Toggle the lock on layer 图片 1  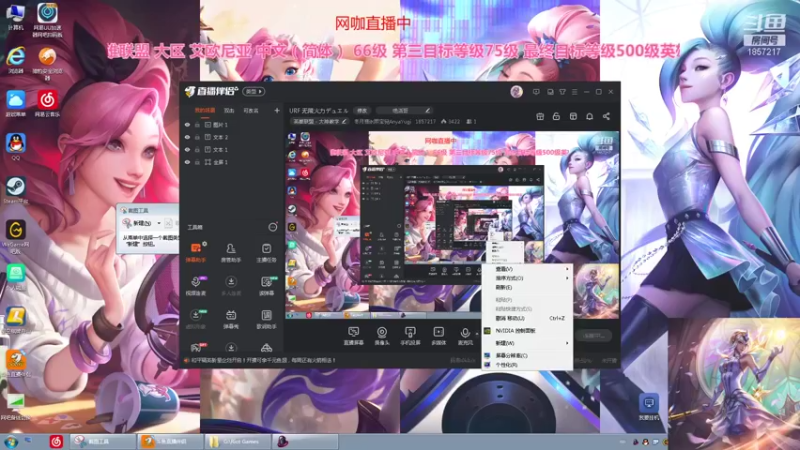coord(197,124)
